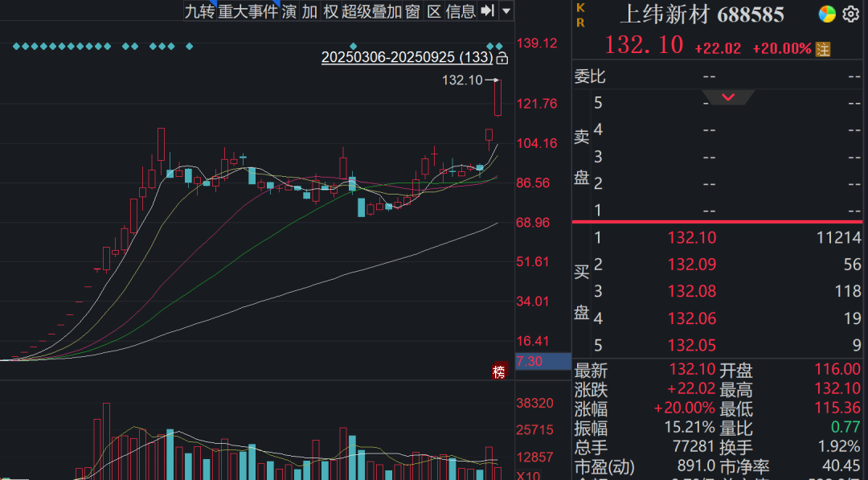Click the 38320 volume axis label

click(x=534, y=403)
